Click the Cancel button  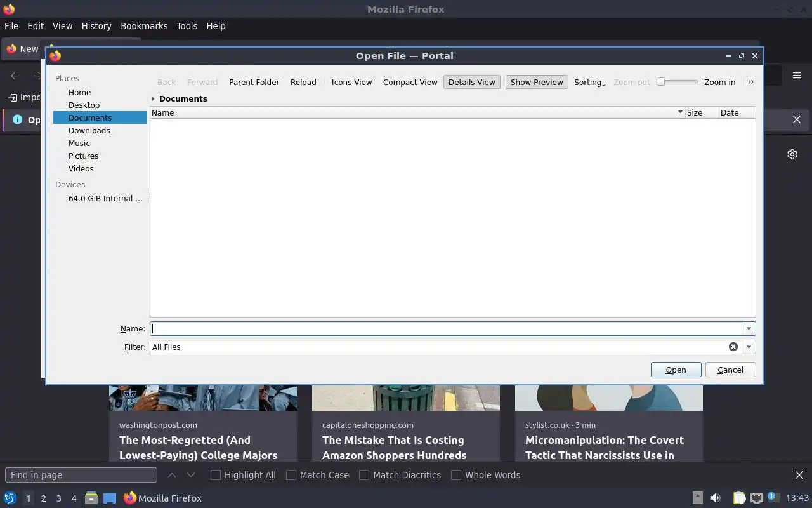point(730,370)
